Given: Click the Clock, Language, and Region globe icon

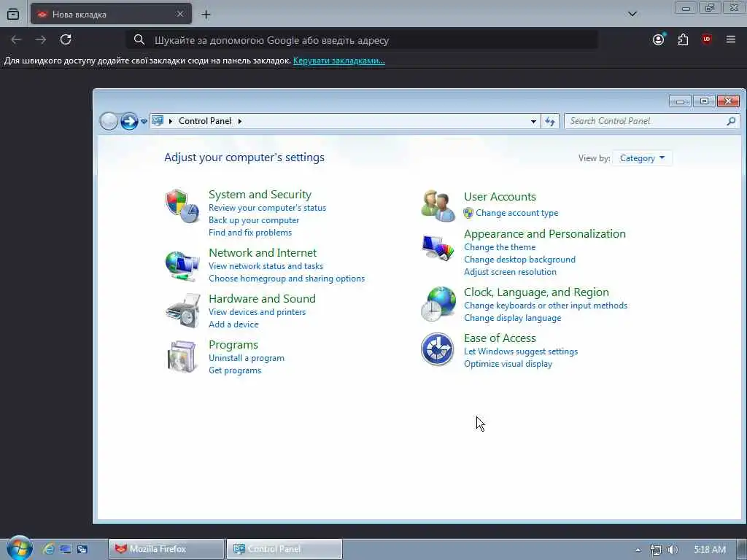Looking at the screenshot, I should 438,304.
